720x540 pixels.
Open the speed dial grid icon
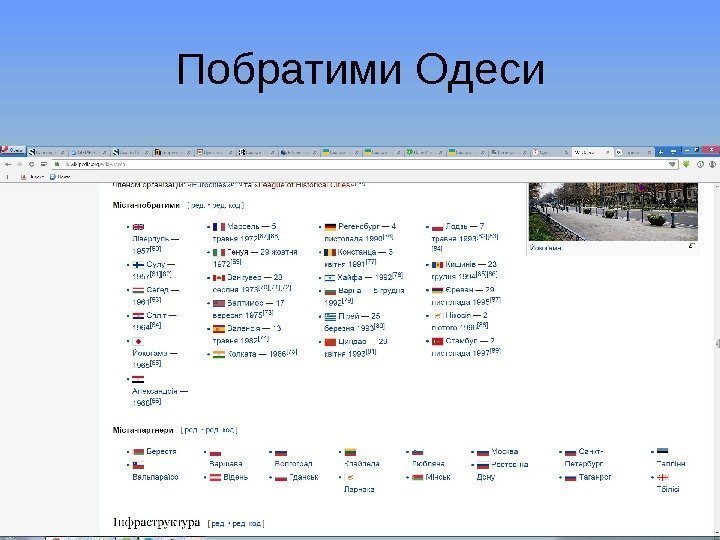[x=44, y=164]
